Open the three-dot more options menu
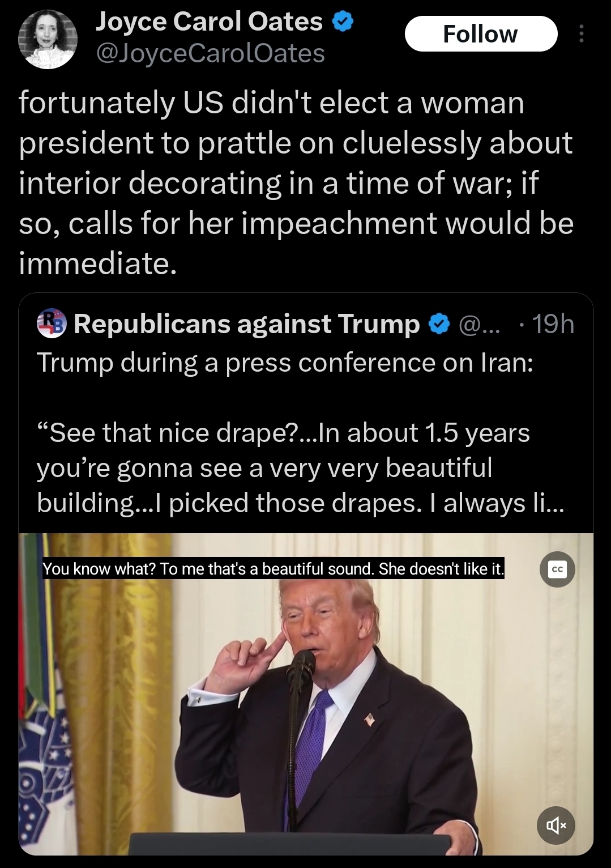Image resolution: width=611 pixels, height=868 pixels. (x=580, y=35)
